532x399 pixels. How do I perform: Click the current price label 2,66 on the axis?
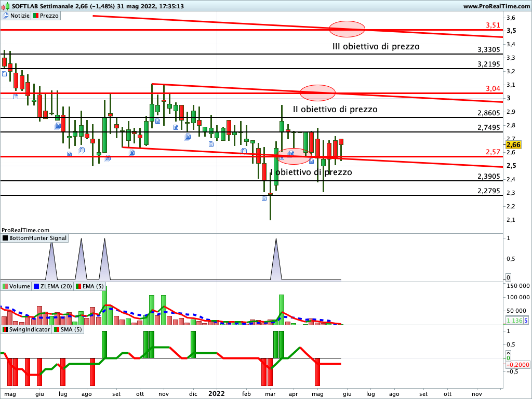(513, 145)
